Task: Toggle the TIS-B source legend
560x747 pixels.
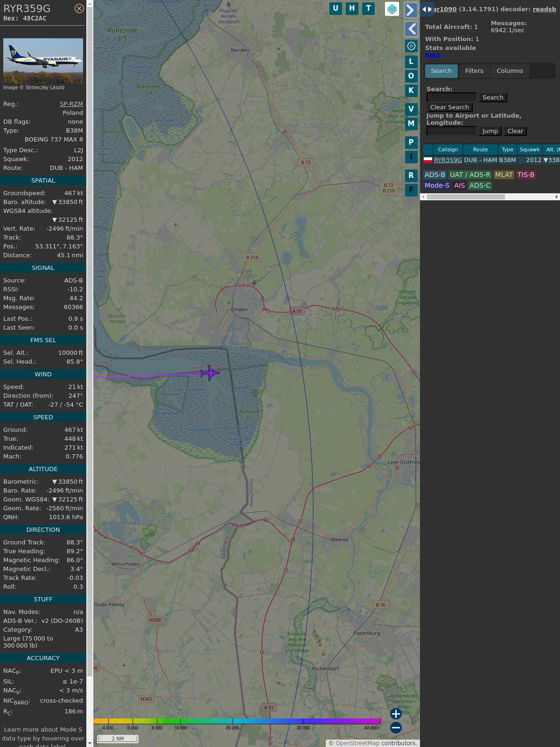Action: tap(526, 175)
